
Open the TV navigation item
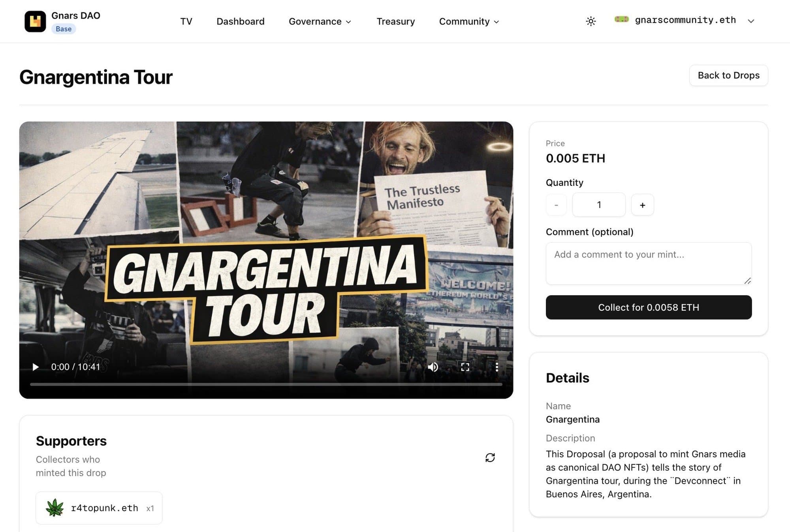pos(186,21)
